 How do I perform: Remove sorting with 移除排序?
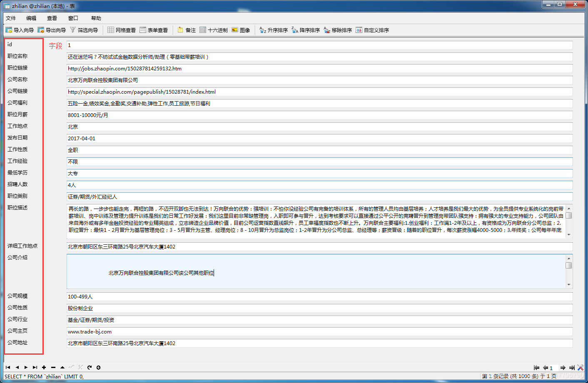338,30
